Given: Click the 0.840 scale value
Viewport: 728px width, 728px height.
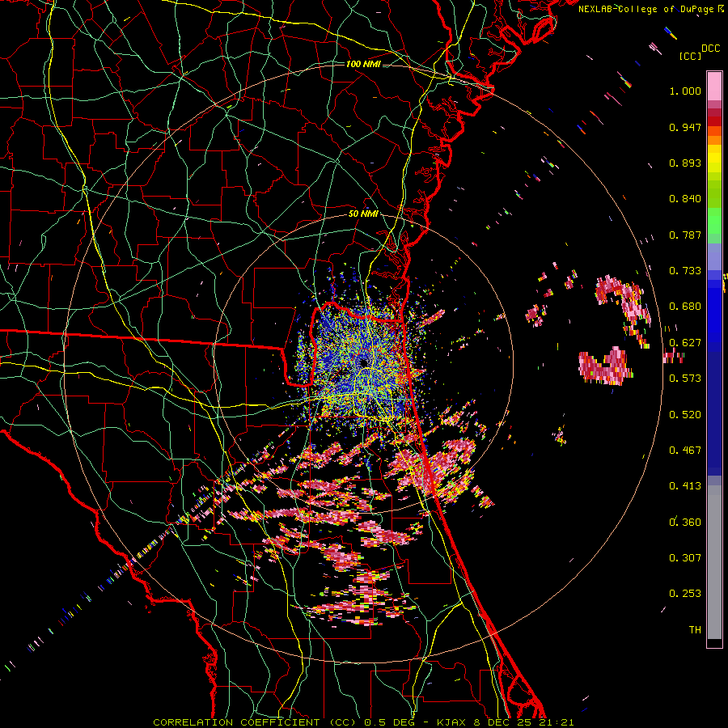Looking at the screenshot, I should [x=685, y=199].
